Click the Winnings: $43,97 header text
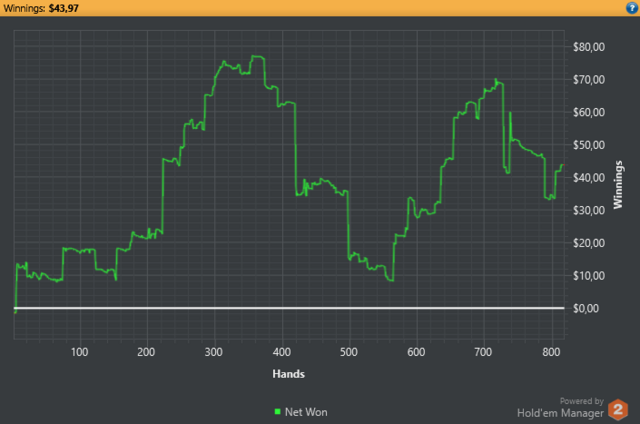Viewport: 640px width, 424px height. 41,8
